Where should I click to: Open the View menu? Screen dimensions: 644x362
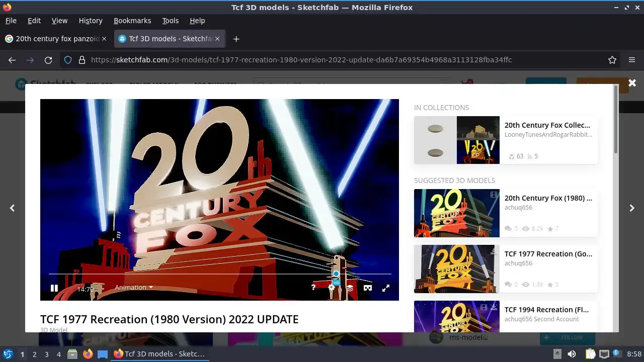(x=59, y=21)
